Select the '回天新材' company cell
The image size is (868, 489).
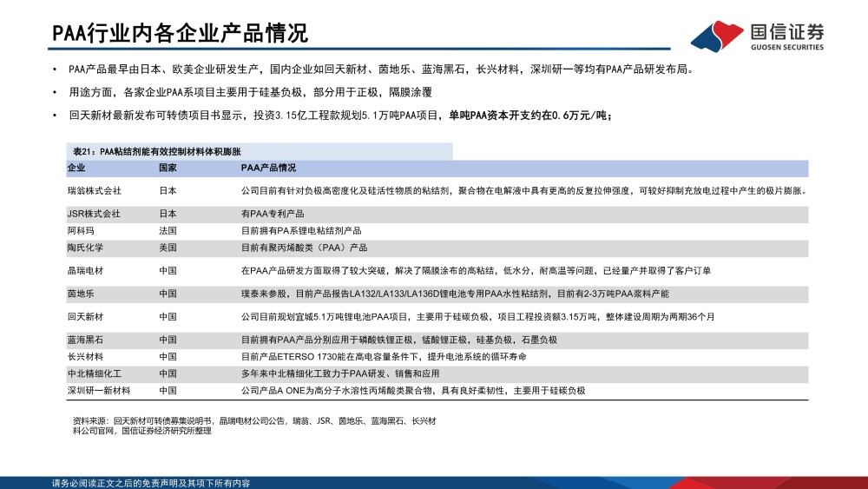(85, 317)
